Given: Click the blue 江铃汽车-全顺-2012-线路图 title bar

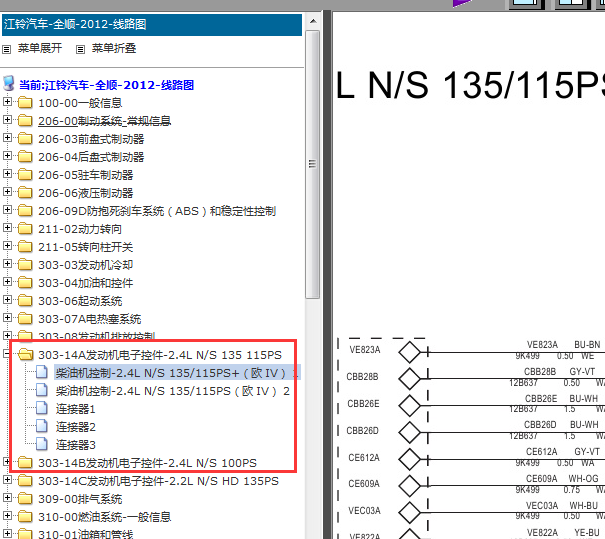Looking at the screenshot, I should 152,25.
